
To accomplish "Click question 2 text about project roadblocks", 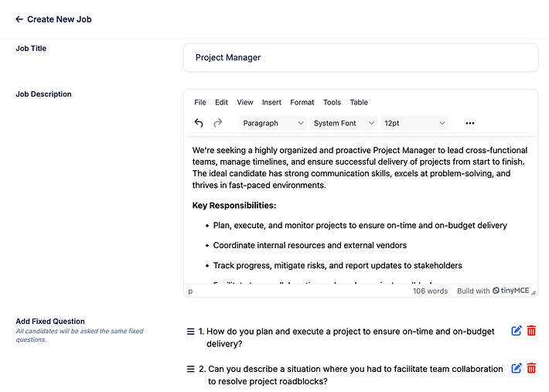I will pos(356,375).
